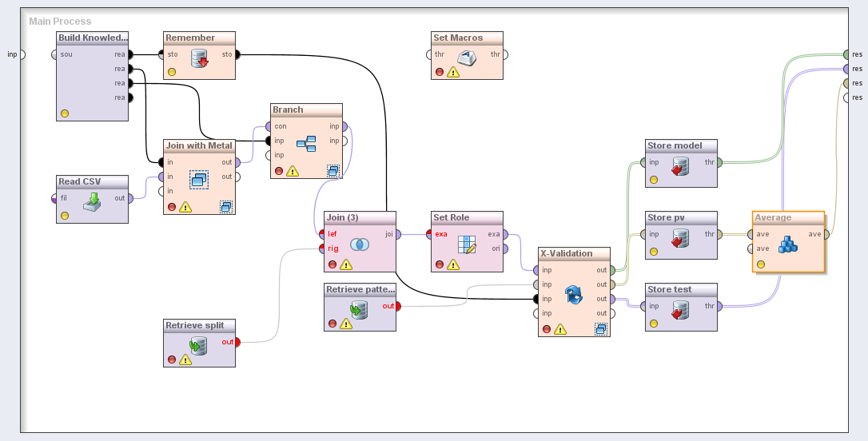
Task: Click the Set Macros operator icon
Action: tap(467, 58)
